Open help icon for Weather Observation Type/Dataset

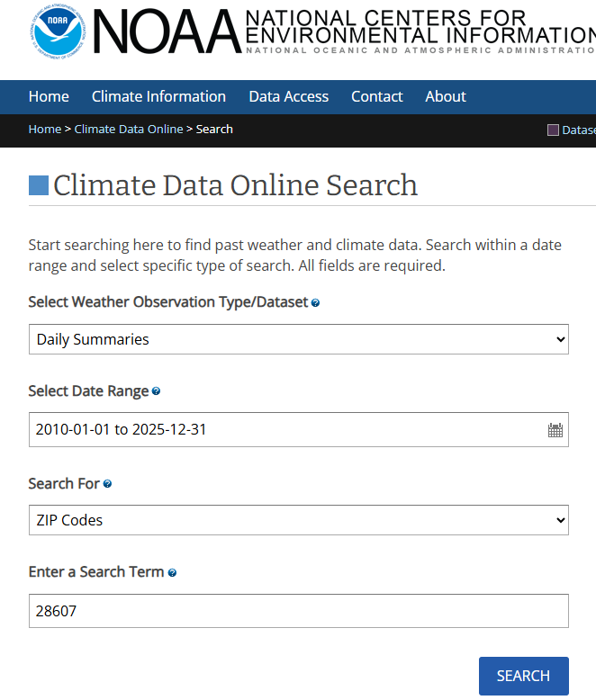[x=315, y=303]
